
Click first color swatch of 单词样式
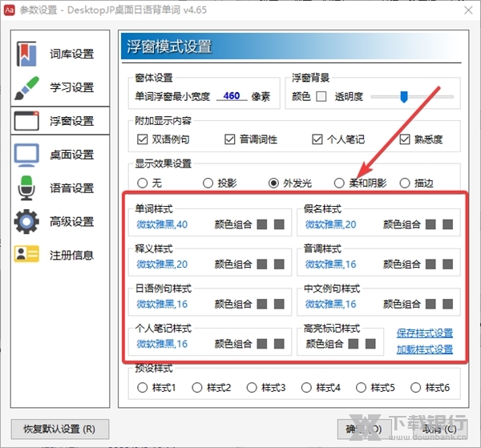262,224
